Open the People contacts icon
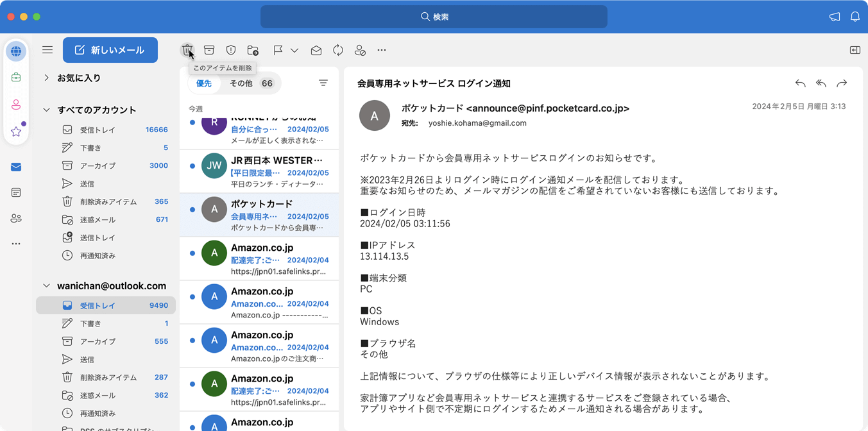This screenshot has width=868, height=431. coord(16,219)
